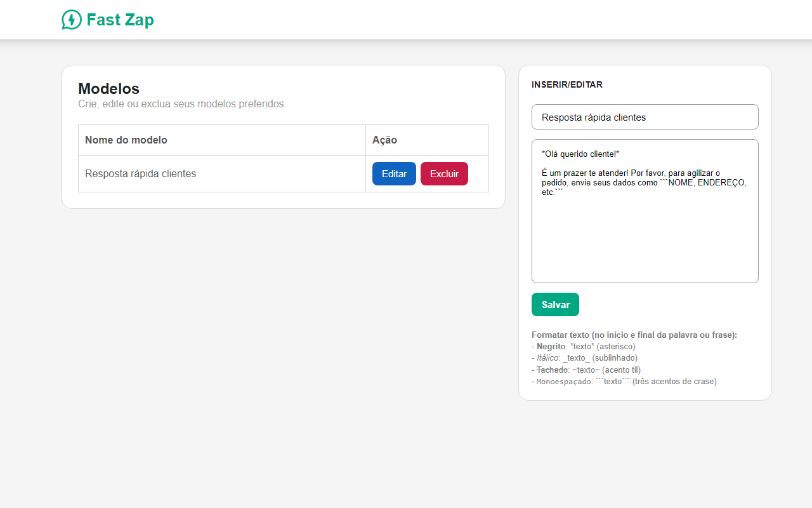Focus the model name input field
The image size is (812, 508).
coord(645,117)
